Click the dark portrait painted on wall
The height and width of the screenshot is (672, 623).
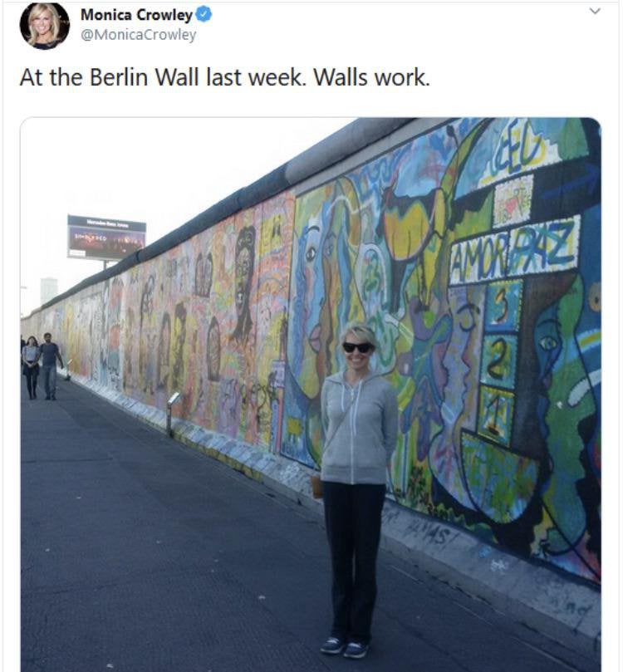pos(244,283)
